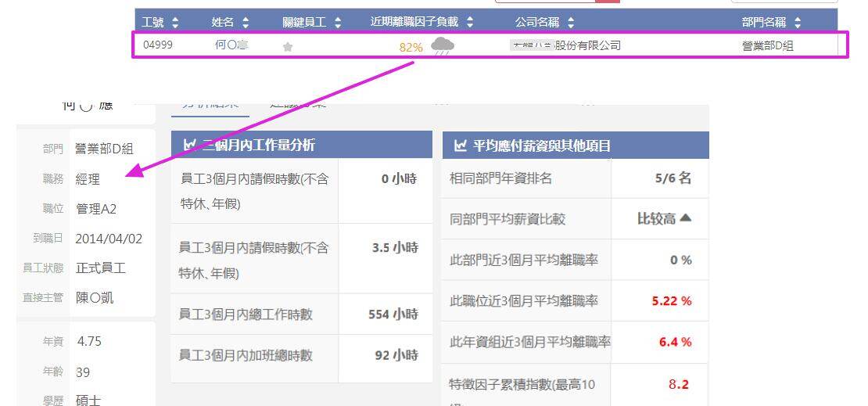Toggle the key employee star for 04999

coord(288,47)
